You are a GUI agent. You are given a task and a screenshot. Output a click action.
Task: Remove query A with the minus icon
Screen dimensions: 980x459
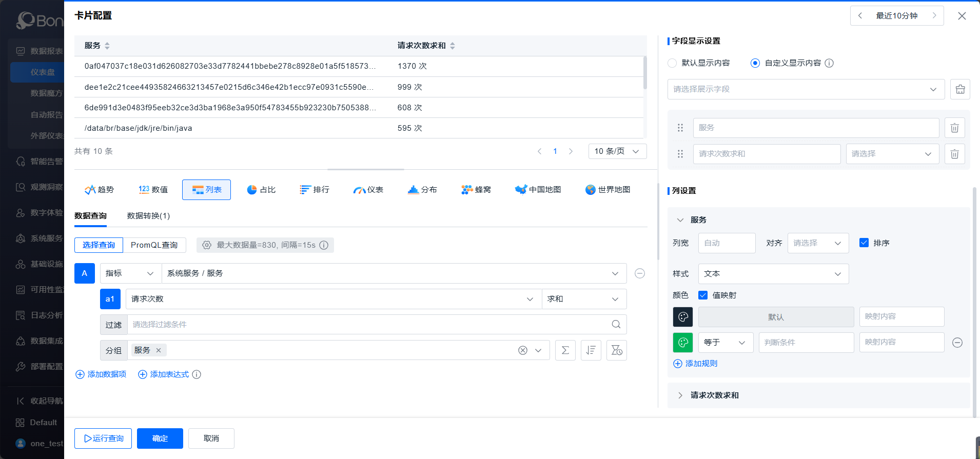[639, 273]
